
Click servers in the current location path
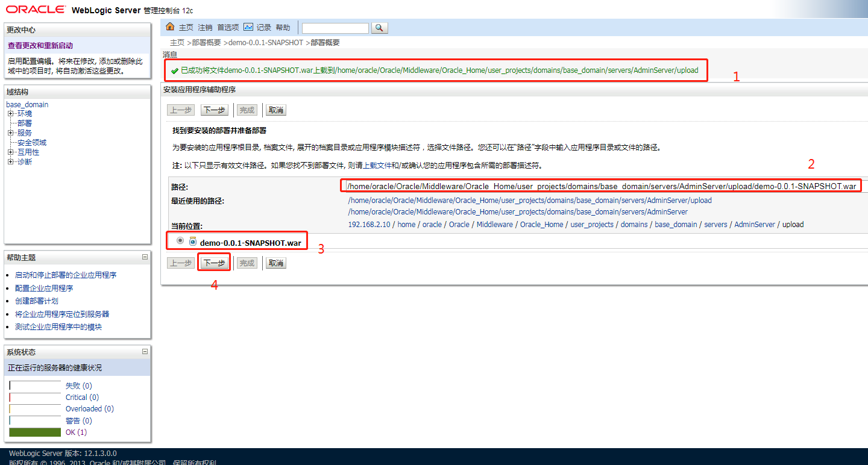[716, 225]
